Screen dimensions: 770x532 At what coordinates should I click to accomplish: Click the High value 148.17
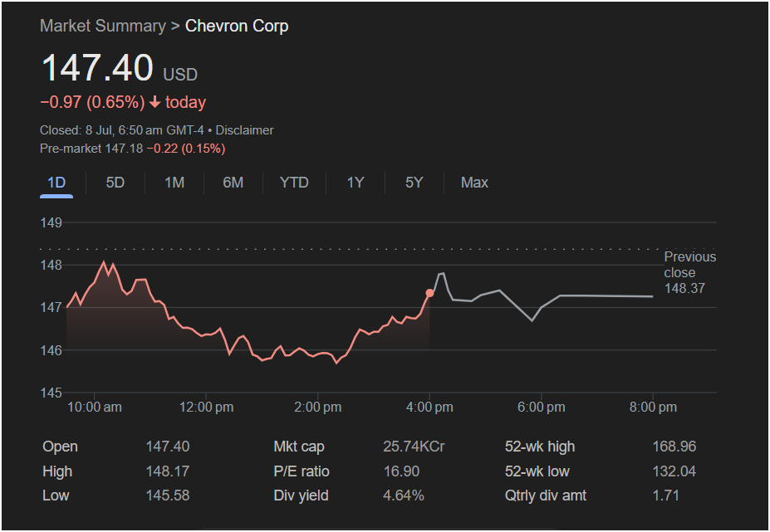[x=168, y=471]
